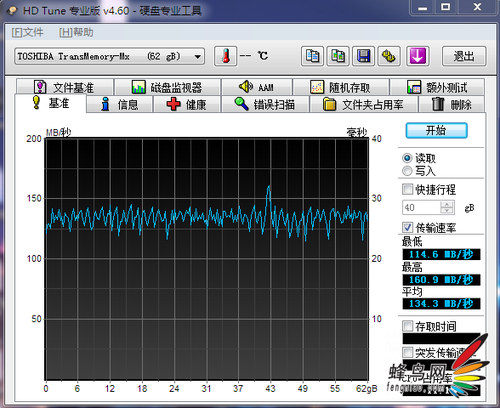Click the short stroke size field showing 40

(421, 208)
